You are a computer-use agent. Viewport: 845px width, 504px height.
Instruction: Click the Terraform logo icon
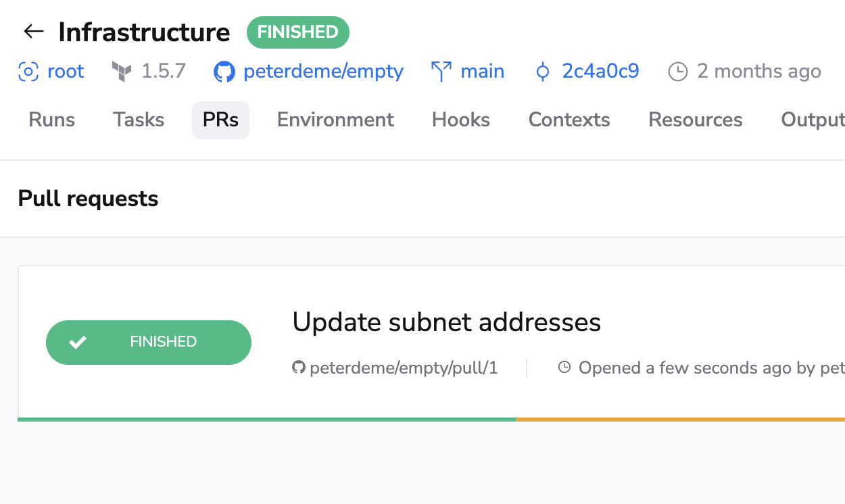(x=122, y=72)
